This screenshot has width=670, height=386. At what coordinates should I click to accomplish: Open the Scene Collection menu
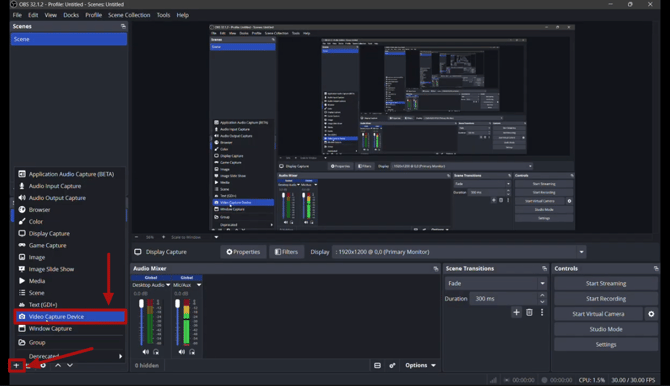click(x=129, y=15)
